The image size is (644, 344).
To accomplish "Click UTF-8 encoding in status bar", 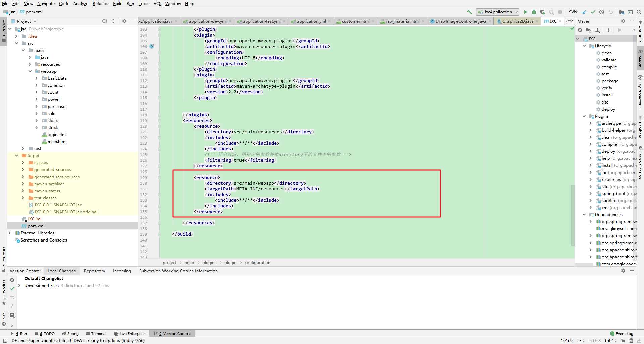I will (x=595, y=340).
